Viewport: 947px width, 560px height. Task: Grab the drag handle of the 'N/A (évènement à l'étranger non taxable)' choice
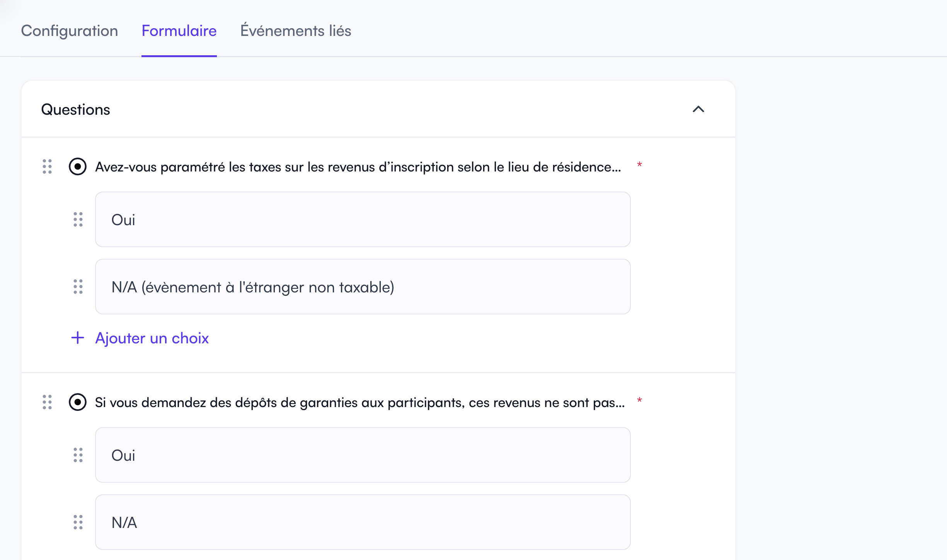[x=77, y=287]
